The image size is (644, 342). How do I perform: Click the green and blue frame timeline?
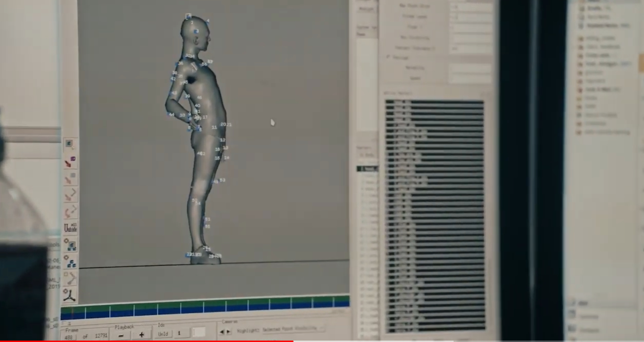[x=205, y=308]
